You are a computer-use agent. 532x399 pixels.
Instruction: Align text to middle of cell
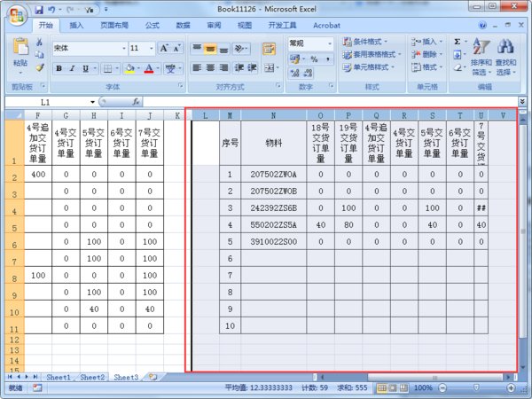click(x=210, y=49)
